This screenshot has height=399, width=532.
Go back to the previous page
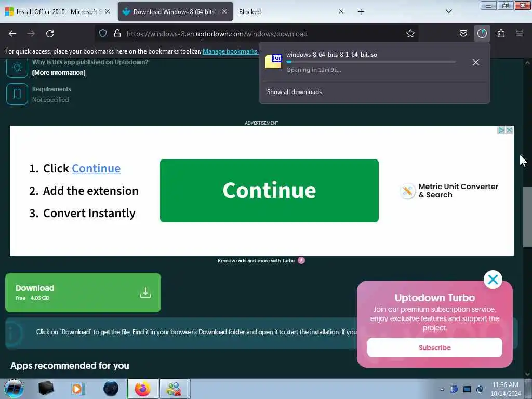(12, 34)
